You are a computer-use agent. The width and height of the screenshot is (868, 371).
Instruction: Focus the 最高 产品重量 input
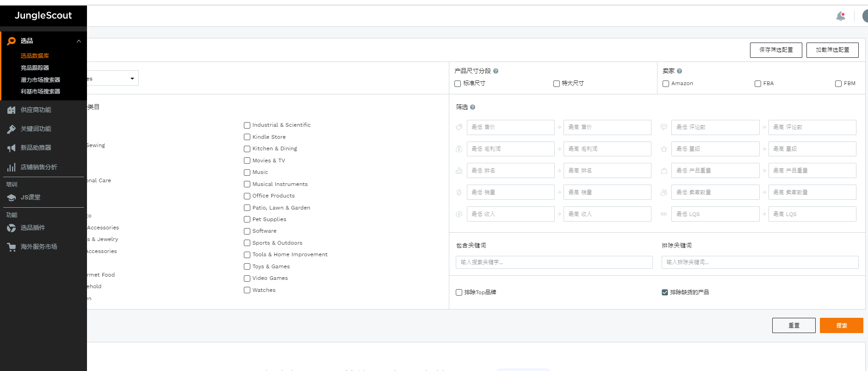tap(812, 171)
